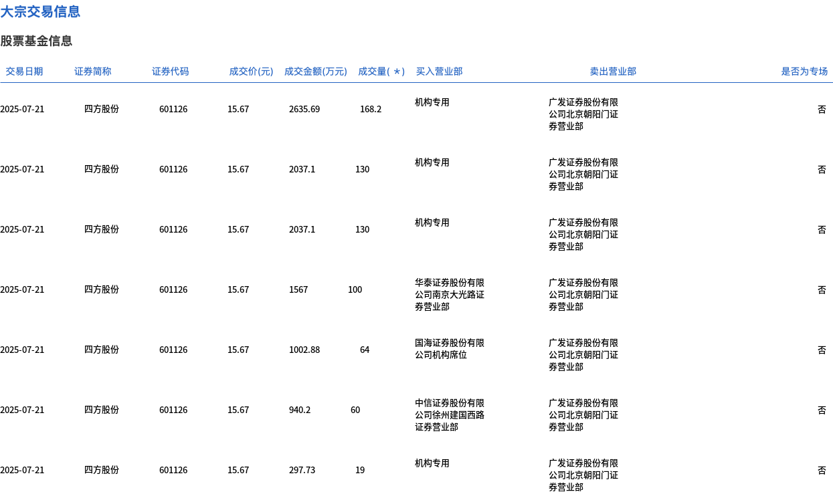Select 四方股份 in the 168.2 volume row

click(102, 109)
